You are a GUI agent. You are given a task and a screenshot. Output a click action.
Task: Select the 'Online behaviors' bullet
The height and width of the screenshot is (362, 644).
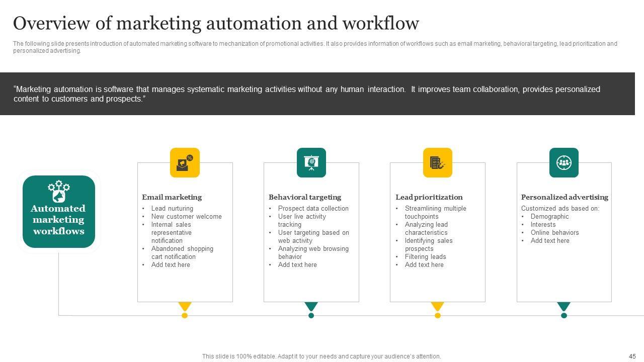555,233
